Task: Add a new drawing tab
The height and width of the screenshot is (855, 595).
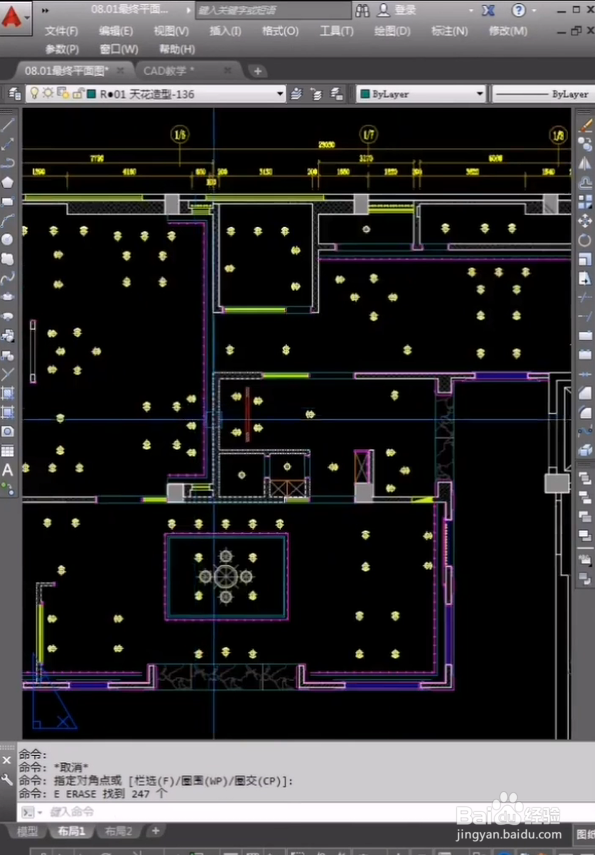Action: [x=257, y=71]
